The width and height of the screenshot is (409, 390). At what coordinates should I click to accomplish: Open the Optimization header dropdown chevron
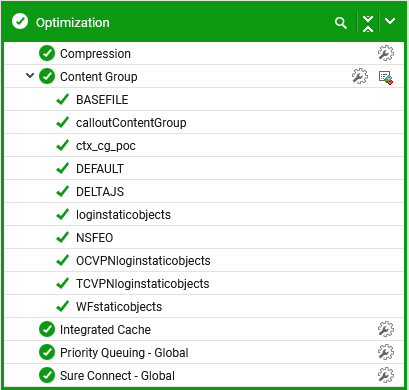pyautogui.click(x=390, y=21)
